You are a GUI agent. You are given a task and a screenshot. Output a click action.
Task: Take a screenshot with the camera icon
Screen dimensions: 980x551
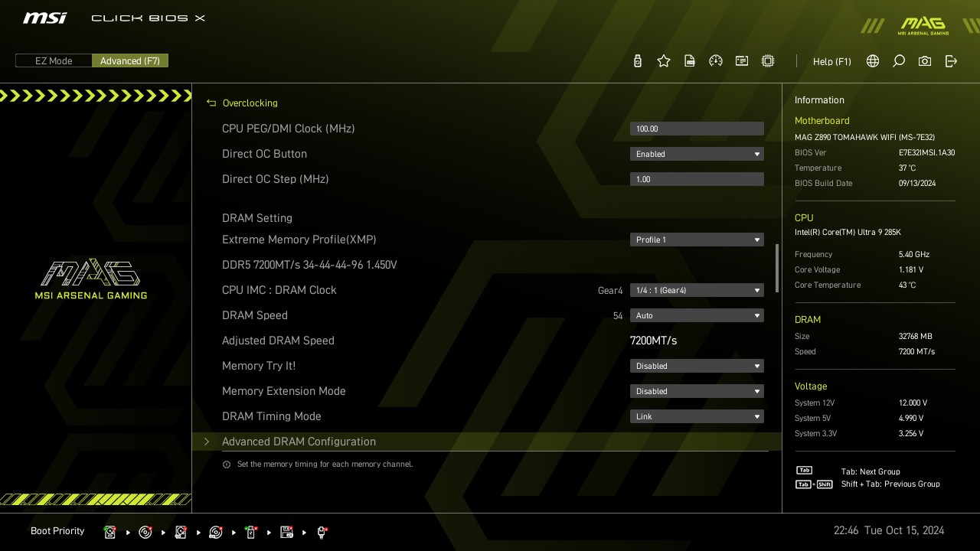pyautogui.click(x=925, y=61)
